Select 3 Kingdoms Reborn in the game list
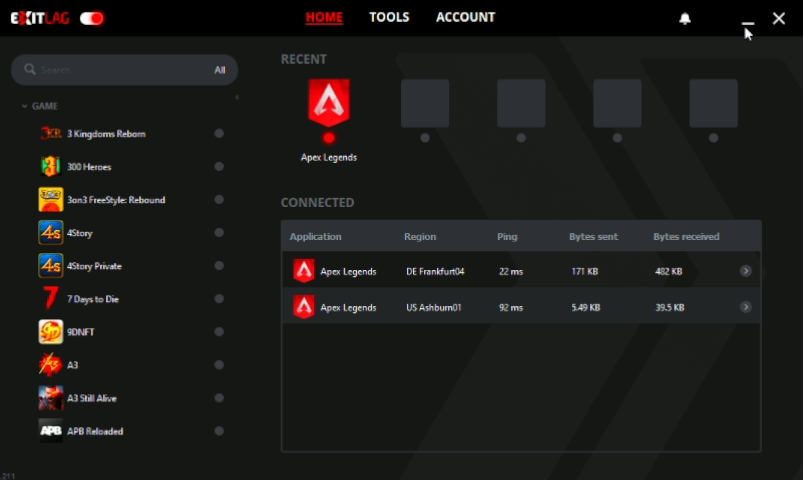Image resolution: width=803 pixels, height=480 pixels. click(106, 134)
